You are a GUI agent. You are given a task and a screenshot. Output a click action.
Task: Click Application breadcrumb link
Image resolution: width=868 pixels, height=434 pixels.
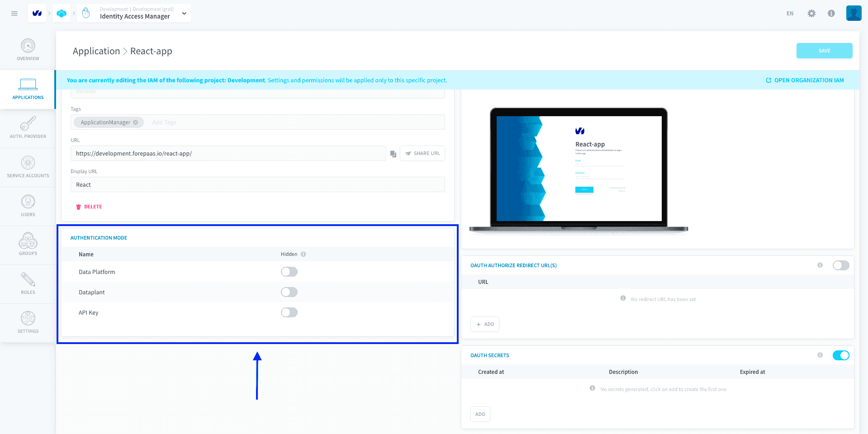click(96, 51)
